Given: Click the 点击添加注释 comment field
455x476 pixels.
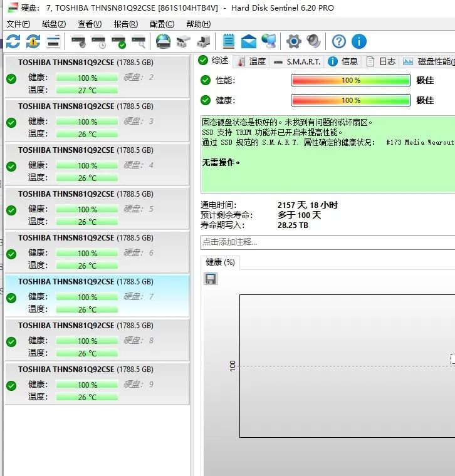Looking at the screenshot, I should (328, 242).
